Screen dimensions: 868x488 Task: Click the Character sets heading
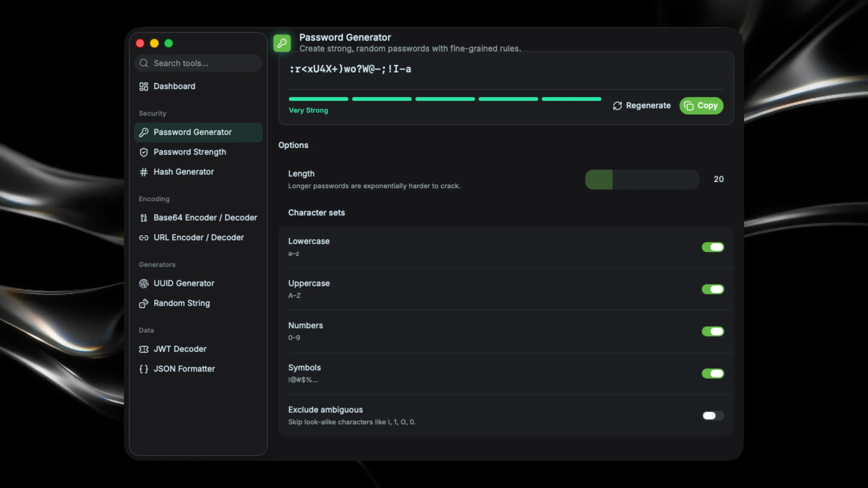click(x=316, y=213)
